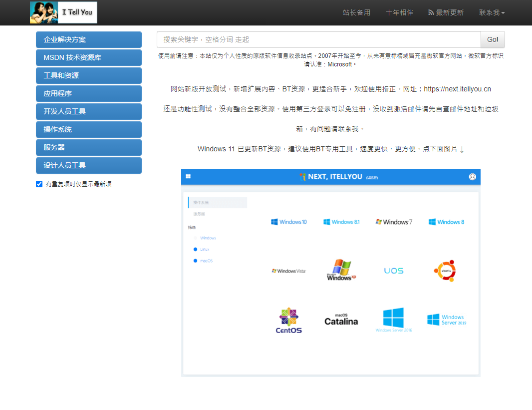Toggle the 有重复项时仅显示最新项 checkbox

click(x=39, y=184)
